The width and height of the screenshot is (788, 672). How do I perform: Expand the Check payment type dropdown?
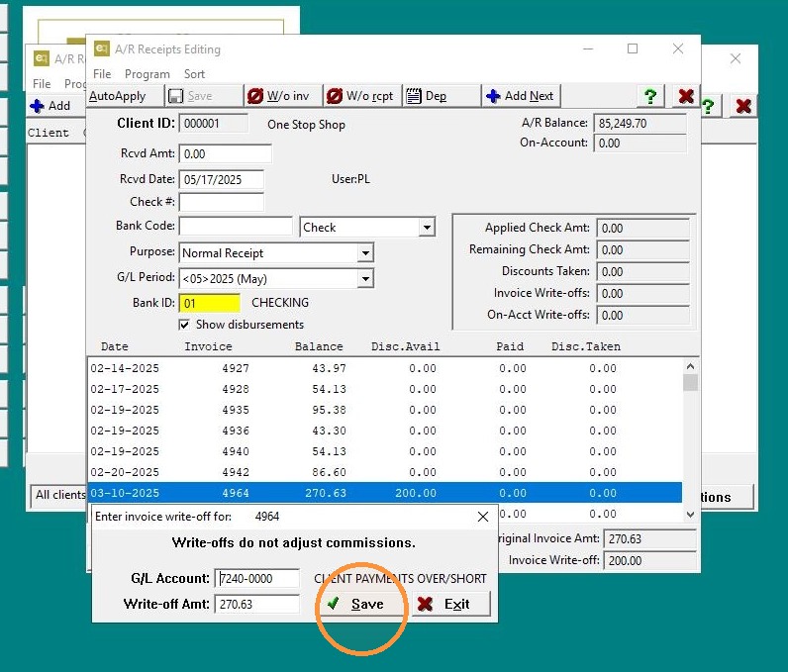[427, 228]
